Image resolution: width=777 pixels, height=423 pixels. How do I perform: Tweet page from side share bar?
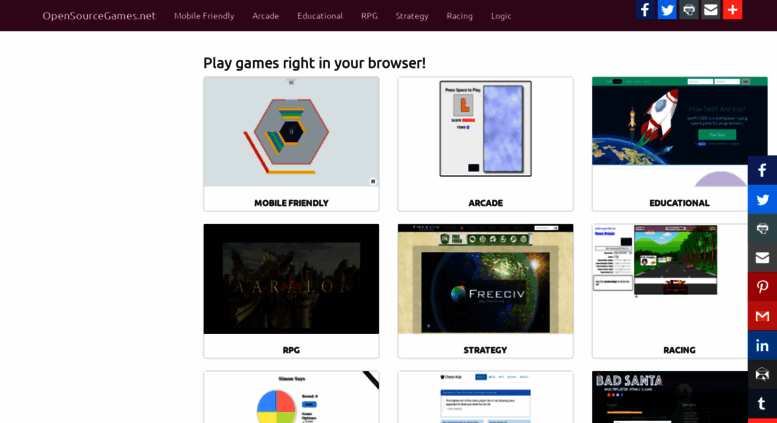coord(762,200)
